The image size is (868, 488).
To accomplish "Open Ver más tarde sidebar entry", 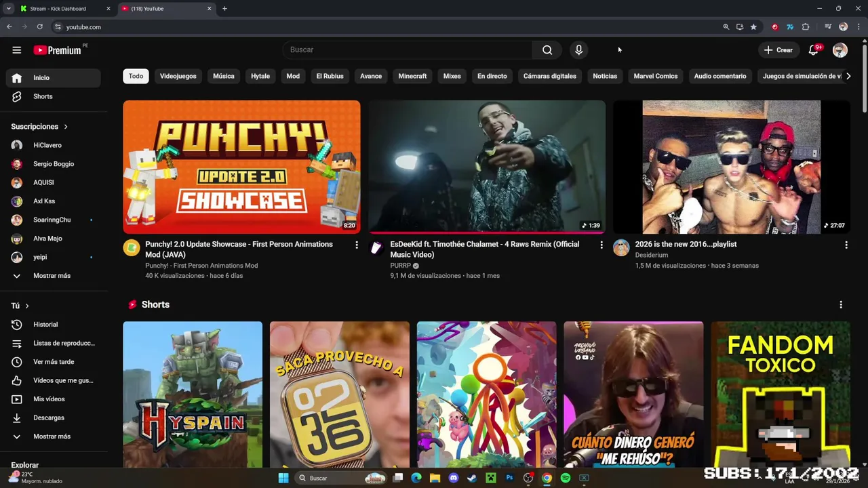I will [x=54, y=362].
